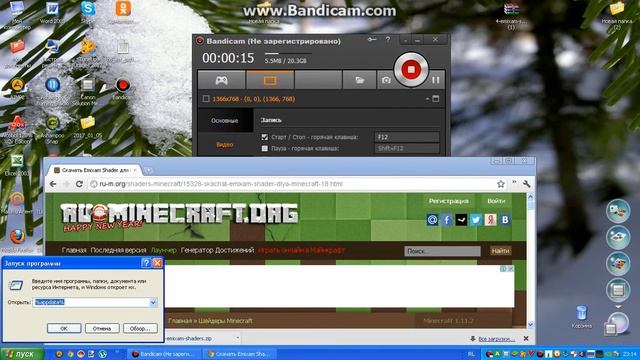Expand the Открыть combo box dropdown
This screenshot has width=640, height=360.
coord(153,302)
